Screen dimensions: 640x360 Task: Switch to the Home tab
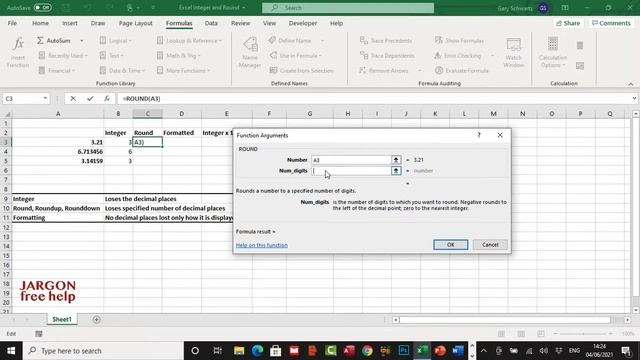coord(40,23)
